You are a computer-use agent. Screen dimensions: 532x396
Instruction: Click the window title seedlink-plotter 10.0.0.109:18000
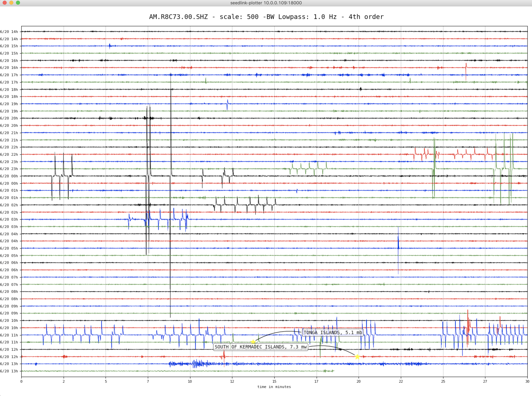(x=266, y=3)
